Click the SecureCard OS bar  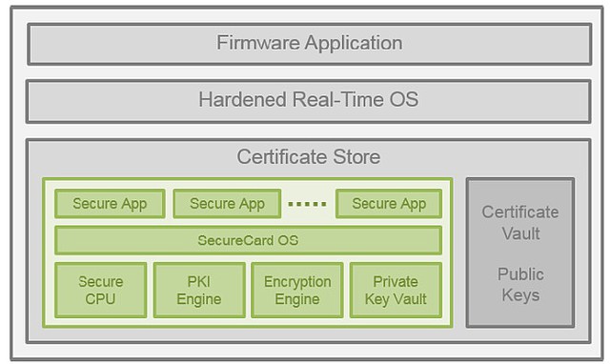click(x=248, y=240)
